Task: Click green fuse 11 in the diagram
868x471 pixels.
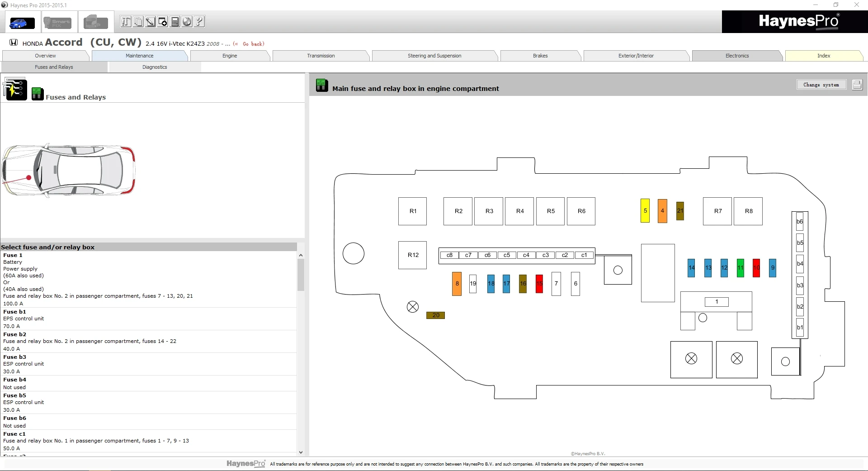Action: tap(741, 268)
